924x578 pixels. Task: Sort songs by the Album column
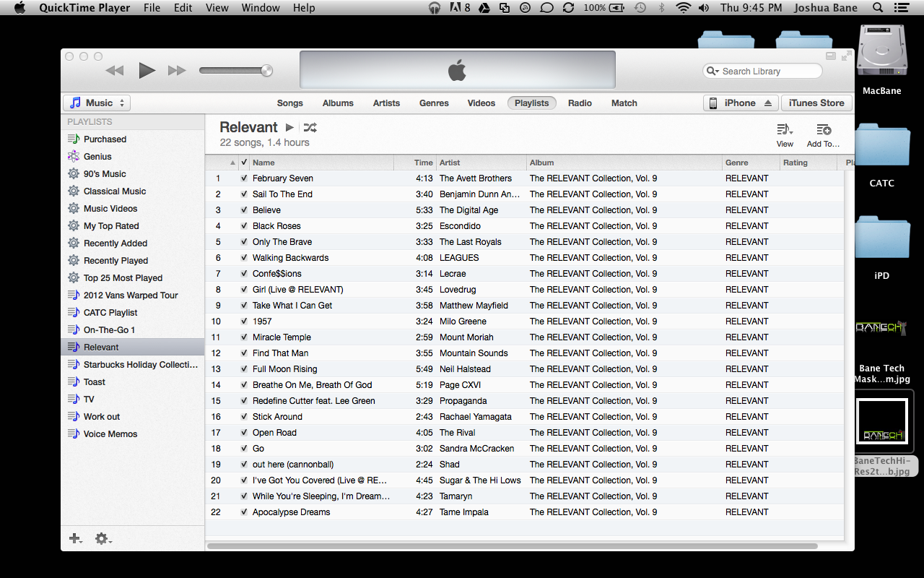click(x=624, y=163)
